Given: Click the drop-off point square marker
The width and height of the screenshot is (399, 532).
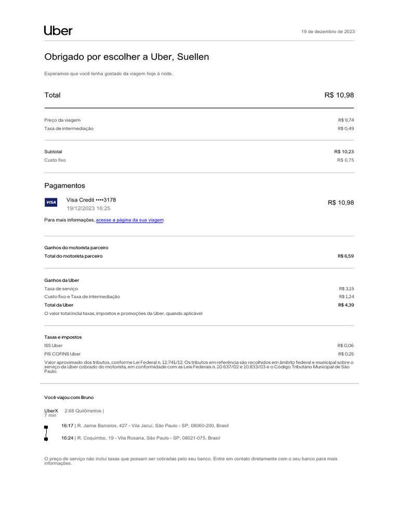Looking at the screenshot, I should 46,439.
